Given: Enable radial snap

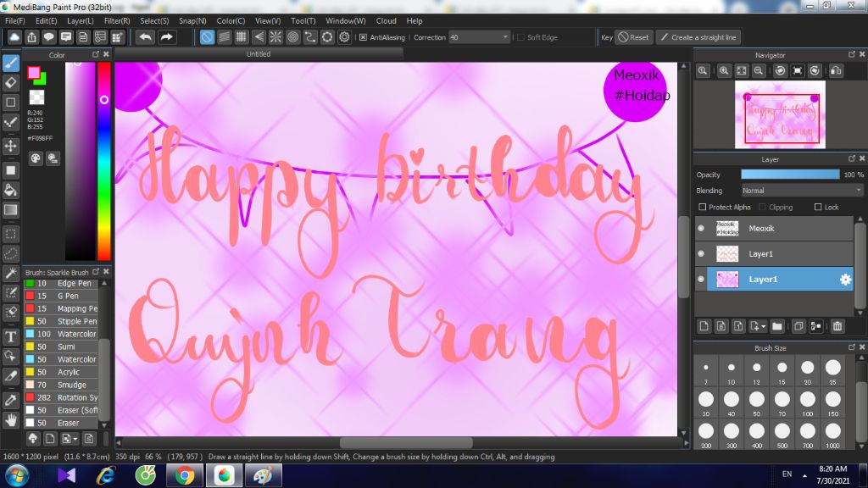Looking at the screenshot, I should [275, 37].
